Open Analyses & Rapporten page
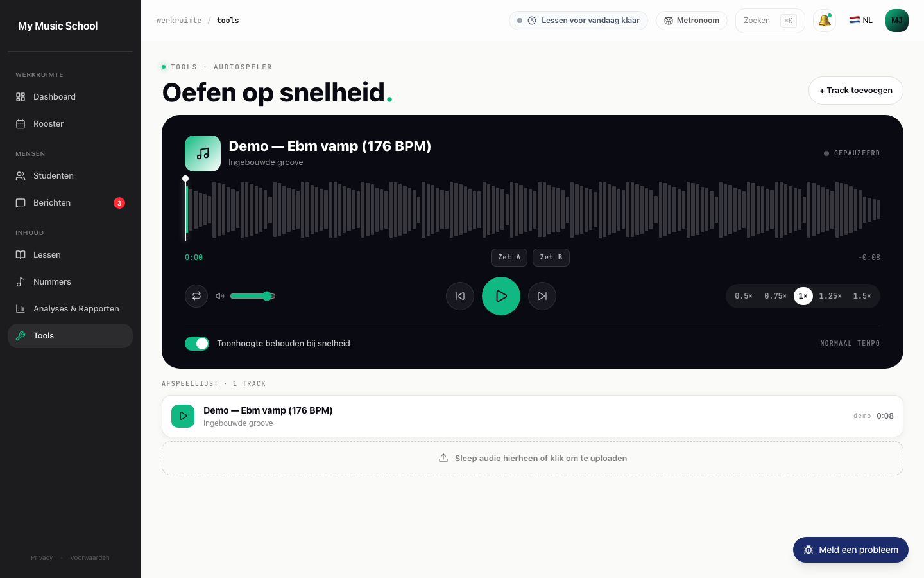Screen dimensions: 924x578 [70, 309]
